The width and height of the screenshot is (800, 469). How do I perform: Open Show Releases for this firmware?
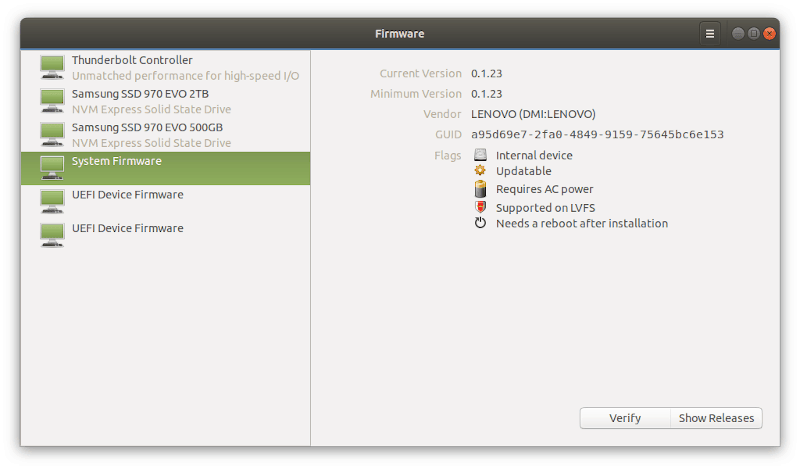[716, 418]
